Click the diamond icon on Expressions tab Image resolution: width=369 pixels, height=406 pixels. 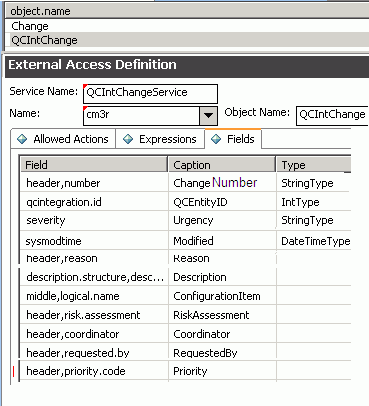[x=128, y=139]
